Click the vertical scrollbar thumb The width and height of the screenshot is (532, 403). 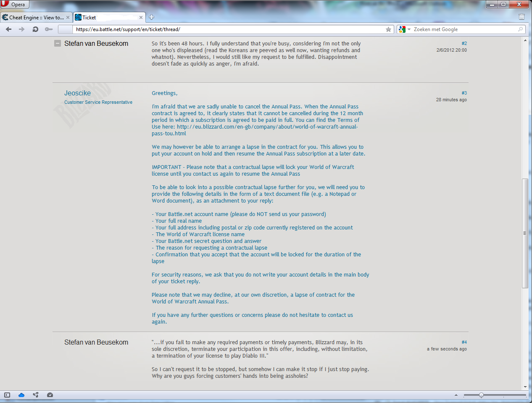(x=525, y=233)
